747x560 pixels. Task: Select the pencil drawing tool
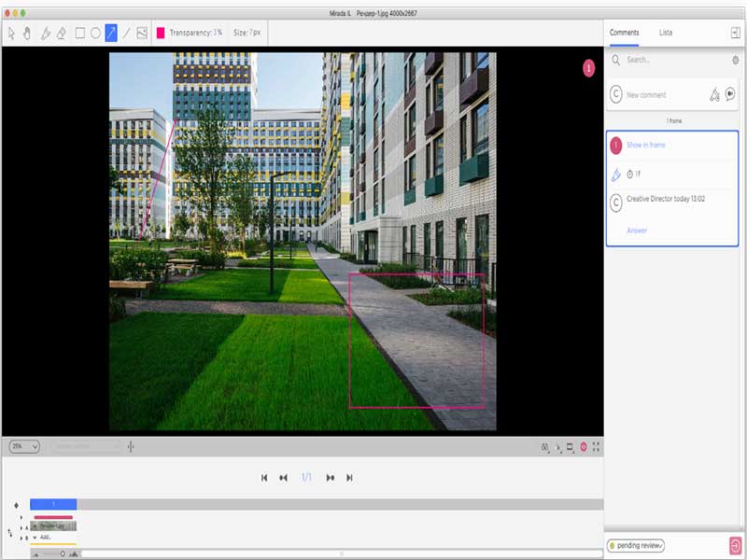pyautogui.click(x=45, y=33)
